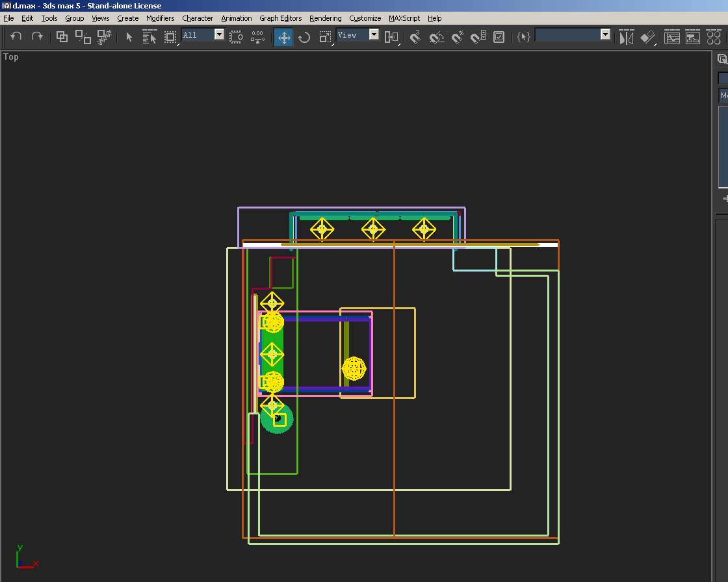
Task: Open the Material Editor icon
Action: pyautogui.click(x=713, y=37)
